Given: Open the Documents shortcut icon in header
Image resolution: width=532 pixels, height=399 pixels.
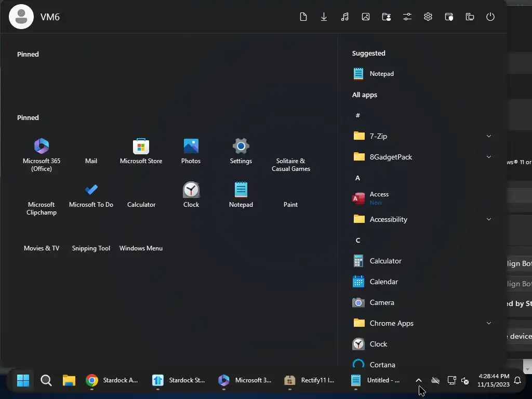Looking at the screenshot, I should point(303,17).
